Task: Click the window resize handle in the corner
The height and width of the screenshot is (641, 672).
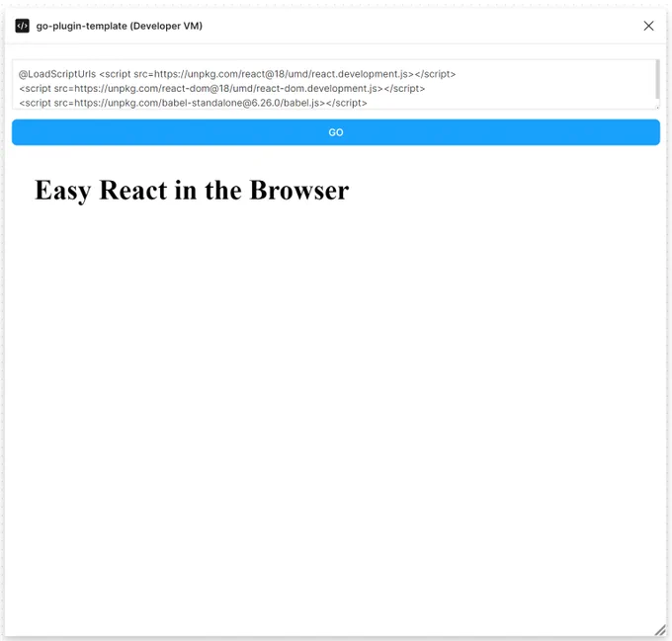Action: click(x=660, y=630)
